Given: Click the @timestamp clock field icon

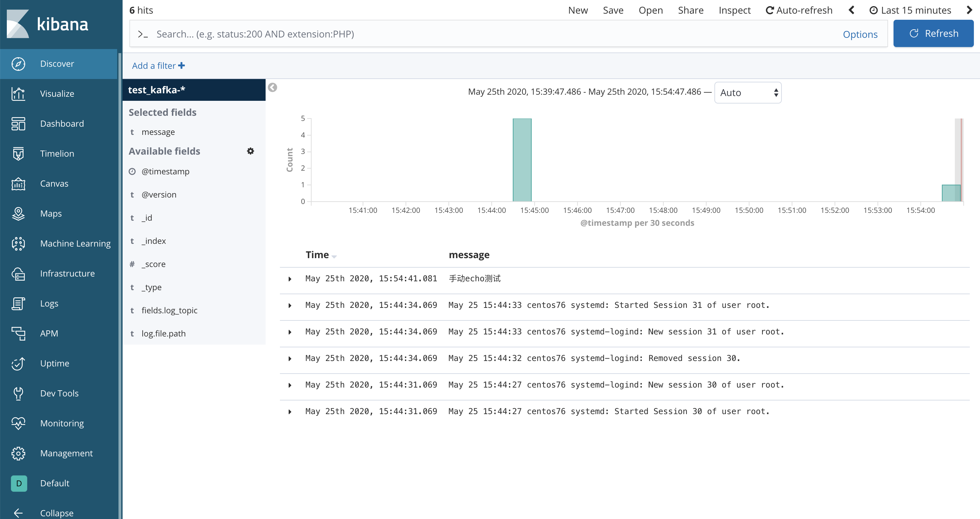Looking at the screenshot, I should click(132, 171).
